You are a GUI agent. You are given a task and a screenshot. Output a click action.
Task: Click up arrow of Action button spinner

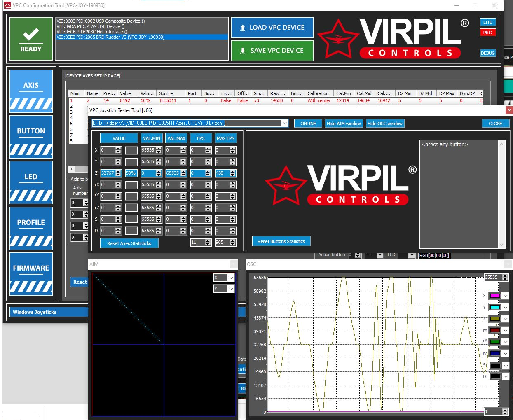[358, 254]
